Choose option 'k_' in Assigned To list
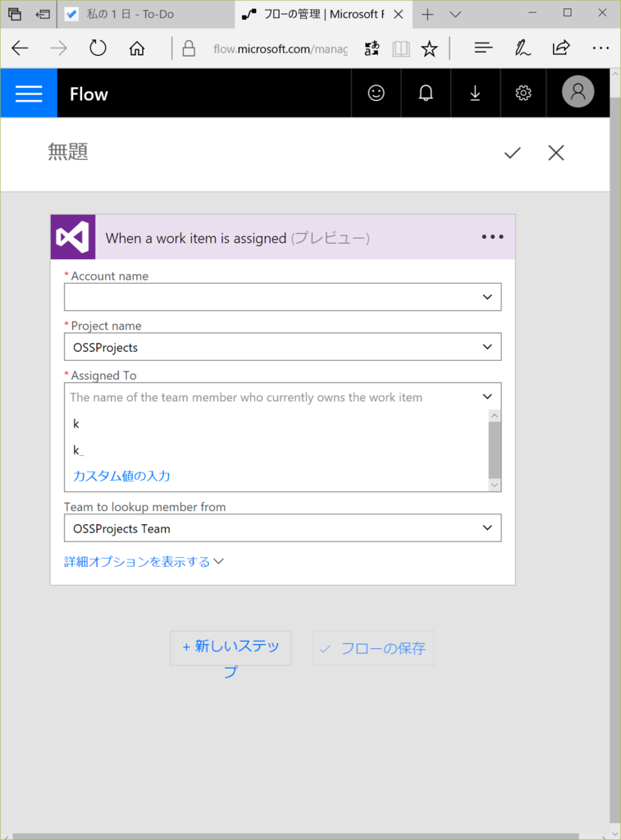 coord(276,450)
